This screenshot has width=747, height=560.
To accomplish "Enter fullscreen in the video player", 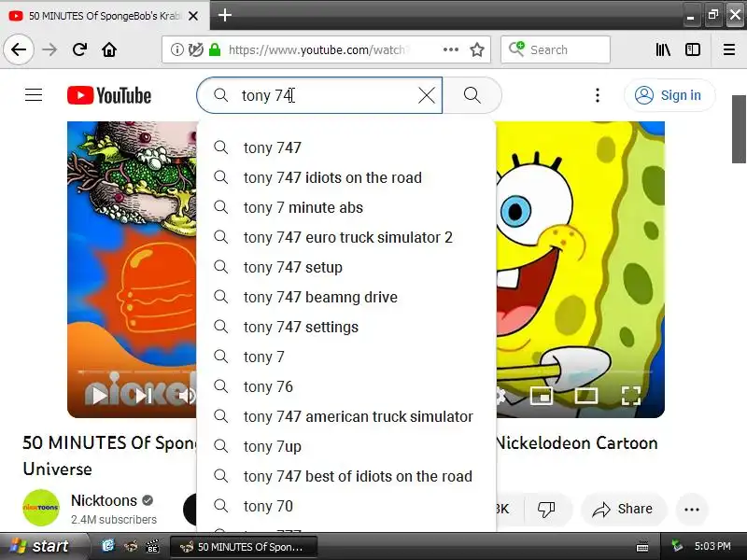I will [x=631, y=396].
